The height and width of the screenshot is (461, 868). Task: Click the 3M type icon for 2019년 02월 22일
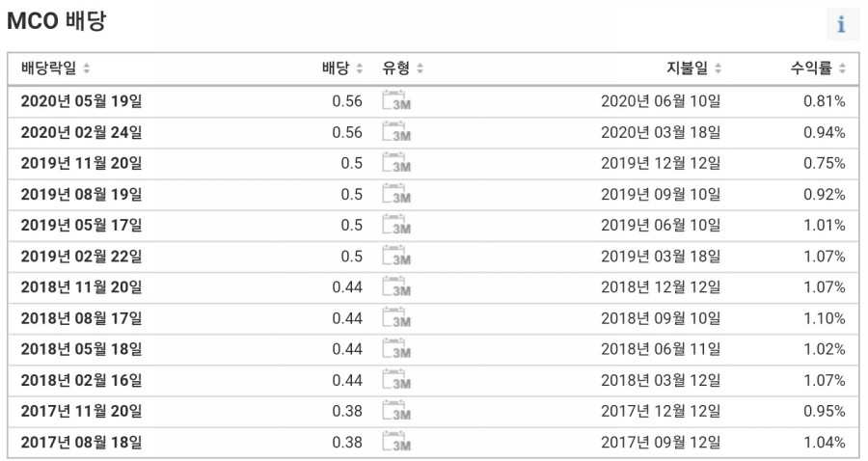[396, 256]
